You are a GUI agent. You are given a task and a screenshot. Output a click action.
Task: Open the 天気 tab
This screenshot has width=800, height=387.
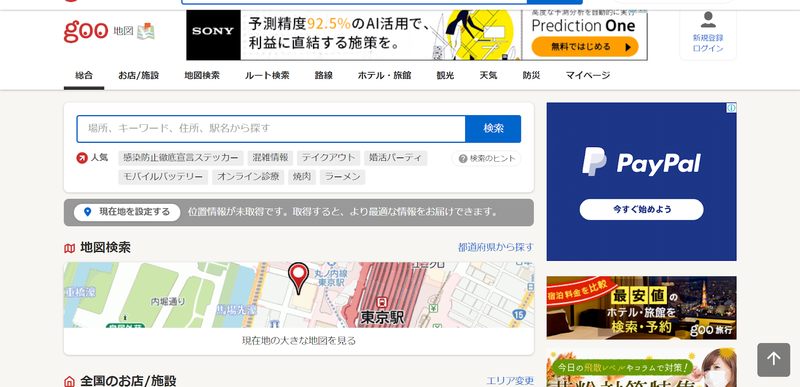488,75
